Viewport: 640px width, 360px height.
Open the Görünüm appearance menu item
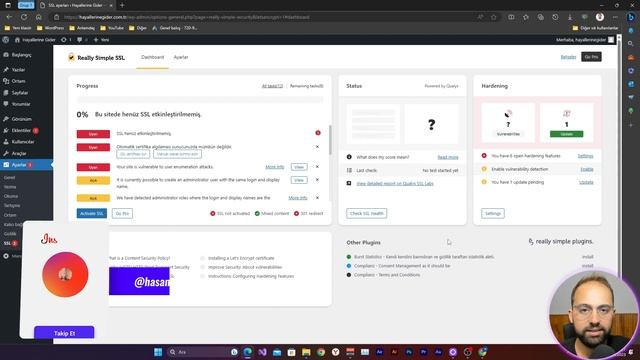click(x=21, y=119)
